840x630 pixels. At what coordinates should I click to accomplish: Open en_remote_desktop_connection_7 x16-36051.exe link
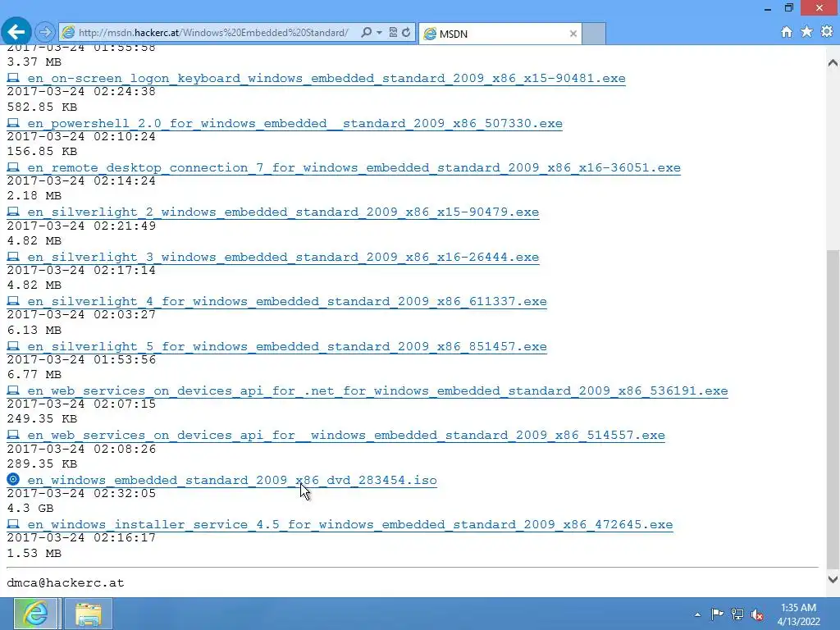pos(354,167)
